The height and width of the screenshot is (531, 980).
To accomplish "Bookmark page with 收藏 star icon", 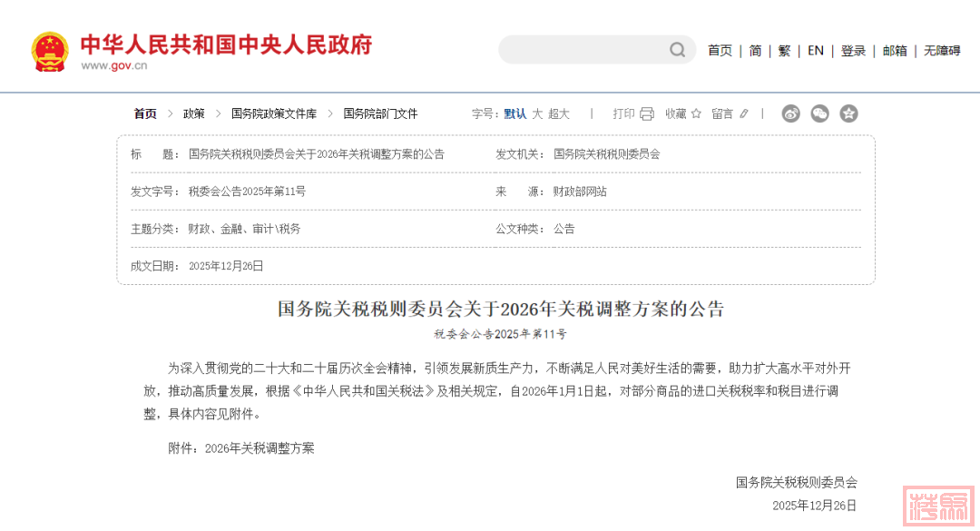I will coord(696,113).
